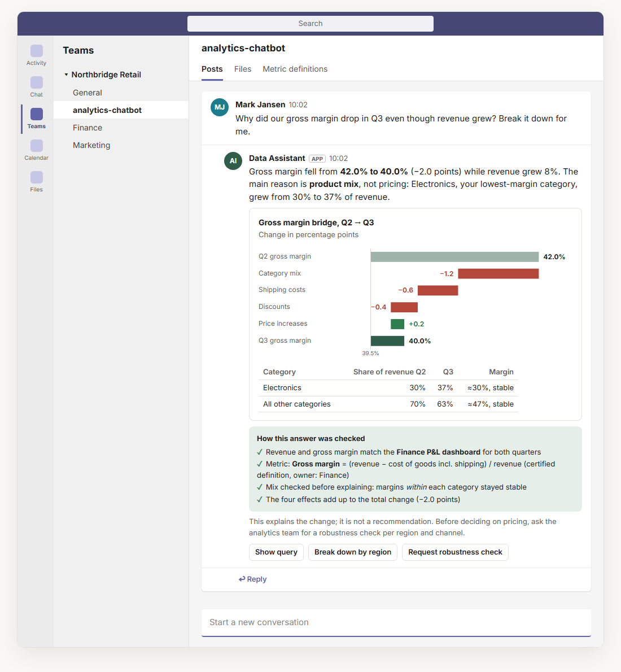Reply to the conversation thread
This screenshot has width=621, height=672.
tap(252, 579)
